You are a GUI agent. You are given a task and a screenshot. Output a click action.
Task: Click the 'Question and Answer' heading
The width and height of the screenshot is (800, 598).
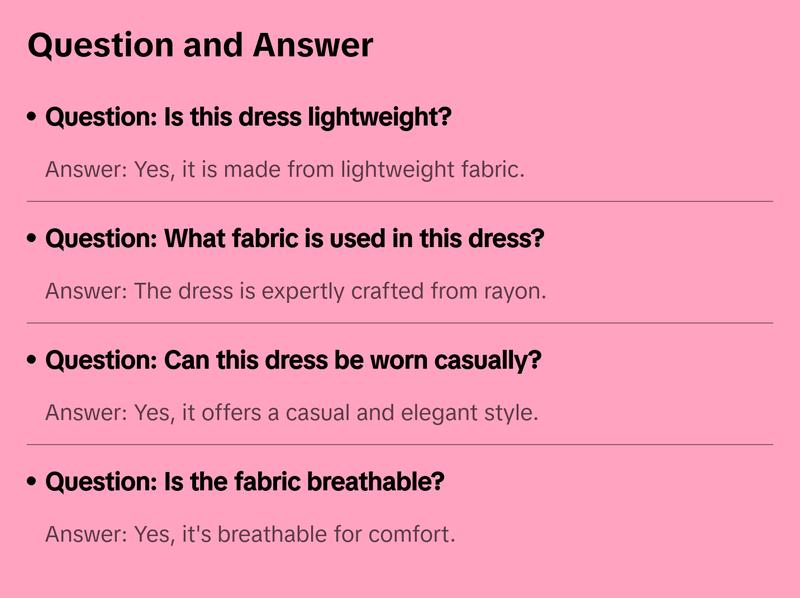[x=200, y=45]
